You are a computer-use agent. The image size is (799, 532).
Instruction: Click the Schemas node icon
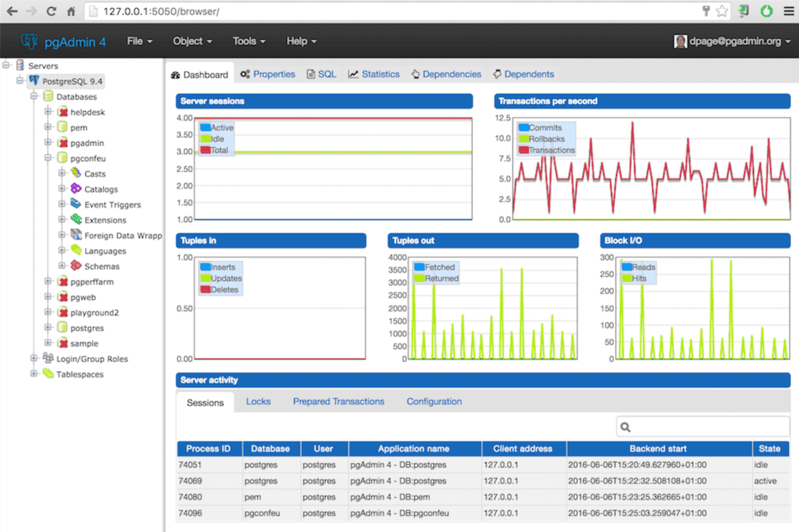(76, 266)
